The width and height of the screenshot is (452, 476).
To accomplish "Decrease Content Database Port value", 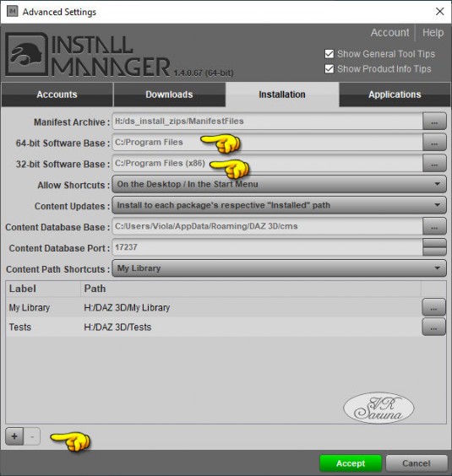I will (434, 252).
